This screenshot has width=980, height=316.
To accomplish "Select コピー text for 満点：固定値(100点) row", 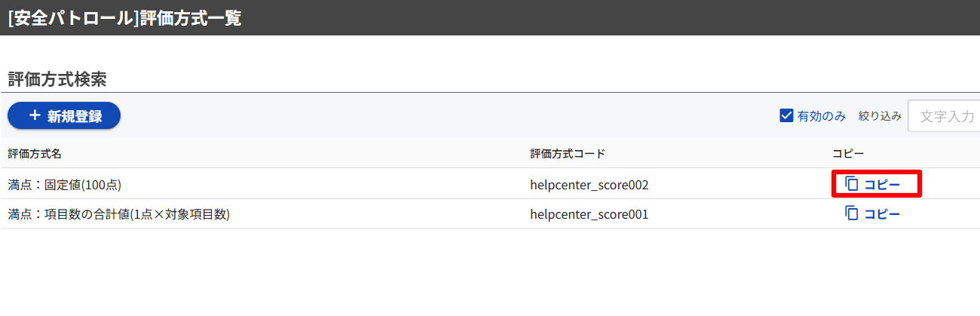I will (x=882, y=185).
